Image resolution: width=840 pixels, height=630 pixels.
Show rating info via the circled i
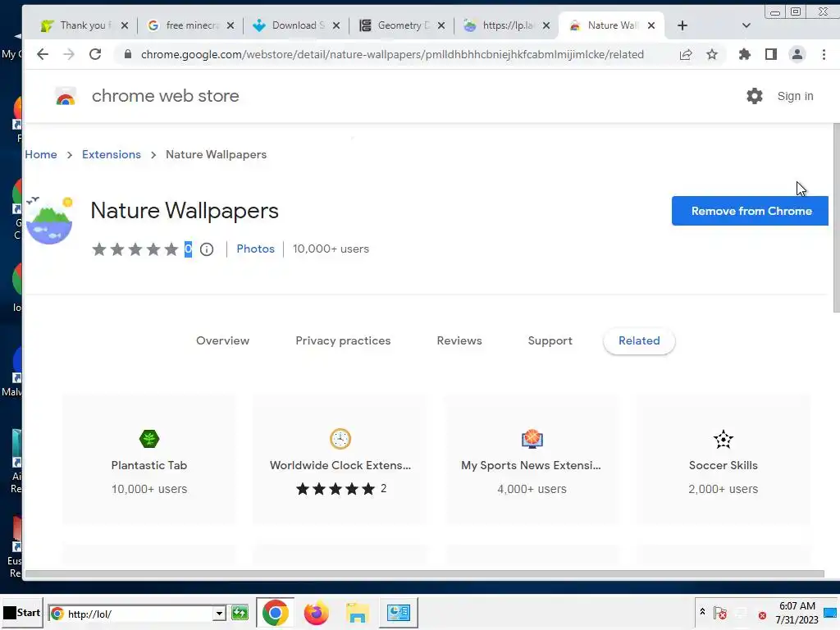[207, 249]
